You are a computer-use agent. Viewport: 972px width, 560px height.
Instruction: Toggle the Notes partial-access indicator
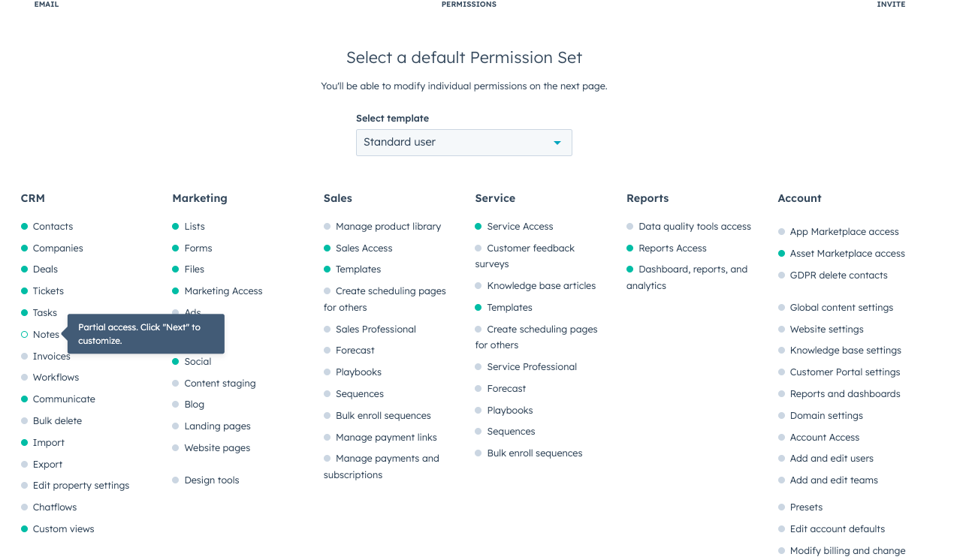(x=24, y=334)
